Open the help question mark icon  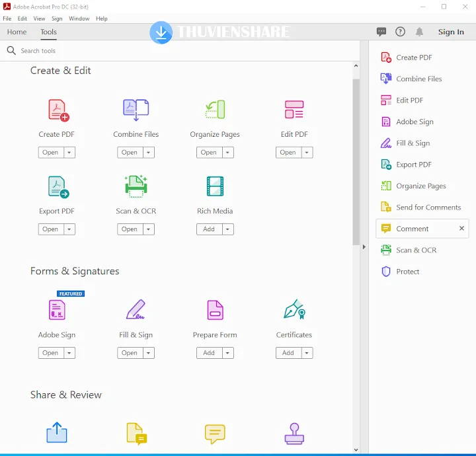[400, 32]
